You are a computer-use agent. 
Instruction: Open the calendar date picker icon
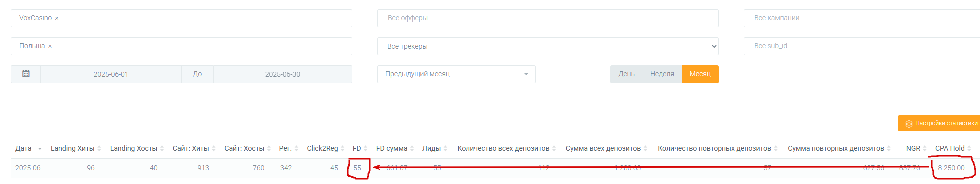click(x=26, y=74)
